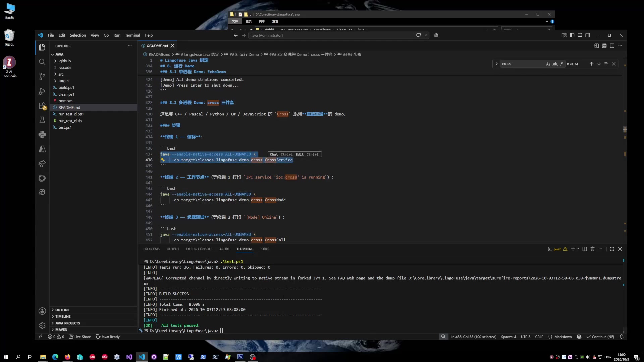Click the Live Share status button
Viewport: 644px width, 362px height.
(x=80, y=337)
